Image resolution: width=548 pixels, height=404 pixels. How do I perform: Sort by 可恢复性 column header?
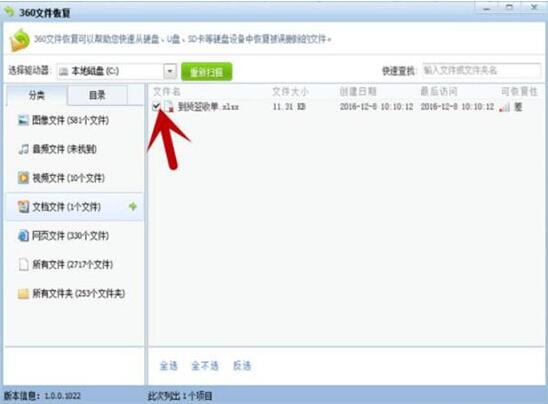click(x=519, y=92)
